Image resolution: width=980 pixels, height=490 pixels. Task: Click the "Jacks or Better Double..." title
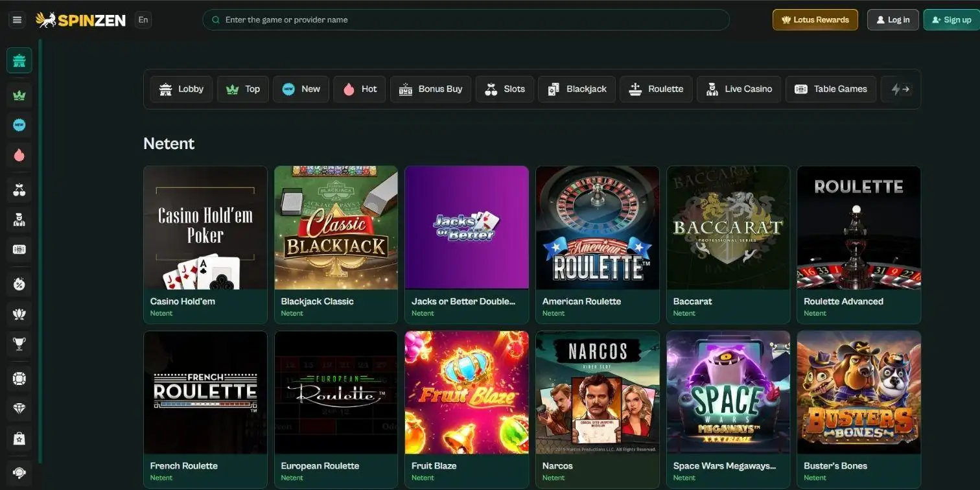[463, 301]
